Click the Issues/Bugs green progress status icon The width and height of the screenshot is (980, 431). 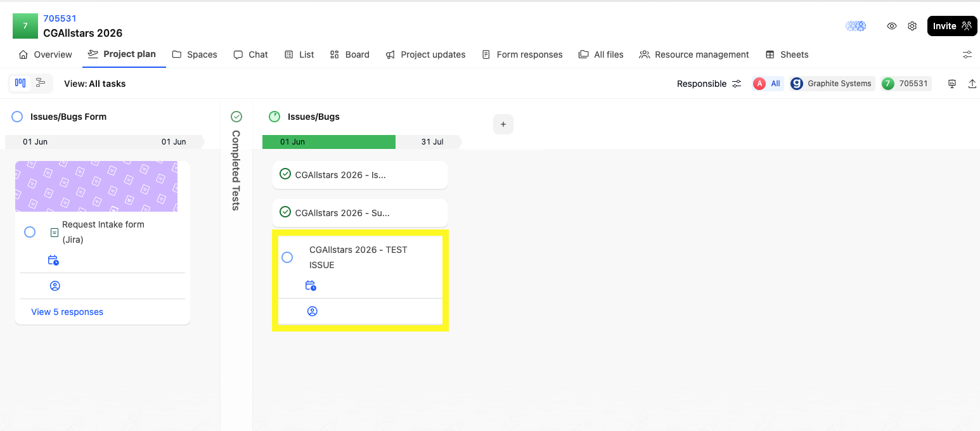(x=274, y=117)
